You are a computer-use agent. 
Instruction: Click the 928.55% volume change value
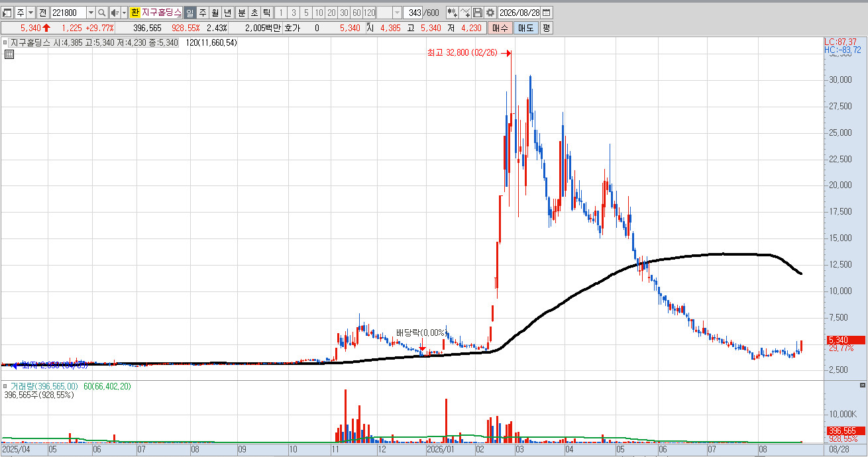tap(186, 28)
